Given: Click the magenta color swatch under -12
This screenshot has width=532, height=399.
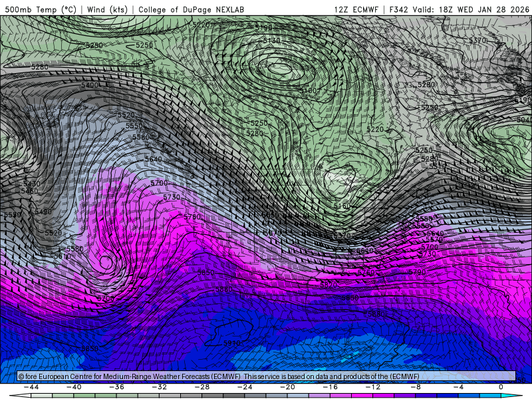Looking at the screenshot, I should tap(362, 396).
